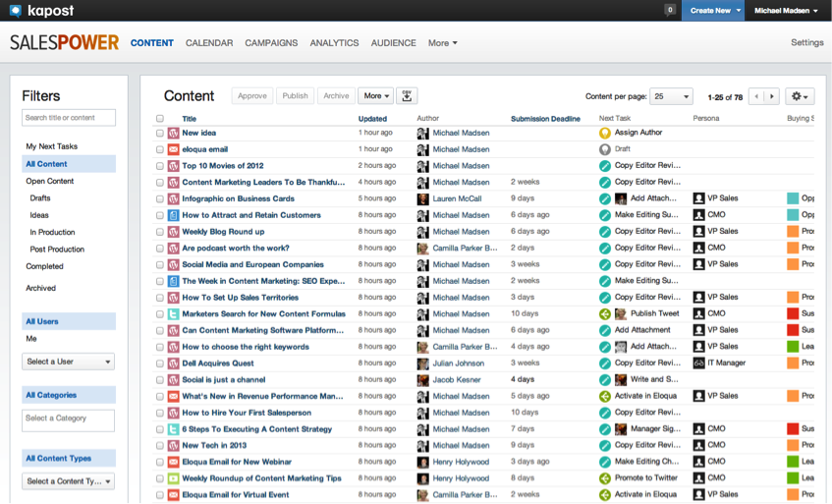Click the green Promote to Twitter task icon
This screenshot has height=504, width=832.
click(605, 478)
